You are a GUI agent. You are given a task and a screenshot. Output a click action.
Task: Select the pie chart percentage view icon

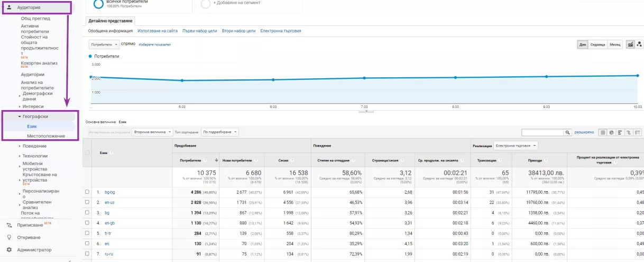click(x=611, y=132)
